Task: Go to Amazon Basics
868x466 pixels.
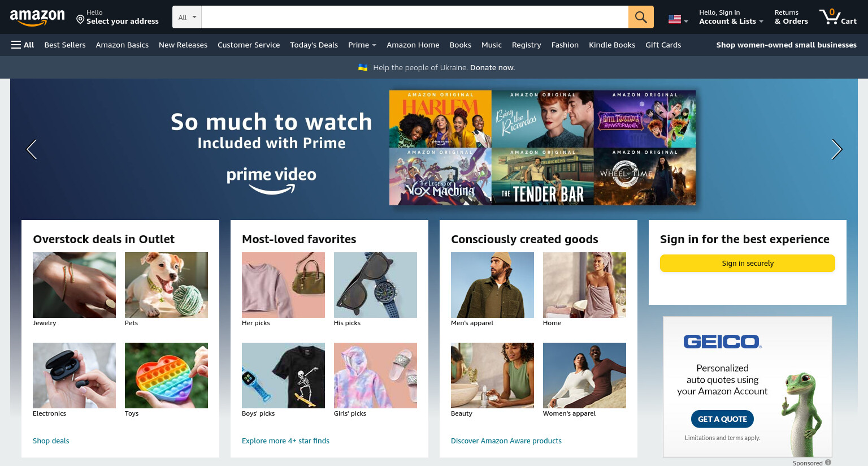Action: tap(122, 45)
